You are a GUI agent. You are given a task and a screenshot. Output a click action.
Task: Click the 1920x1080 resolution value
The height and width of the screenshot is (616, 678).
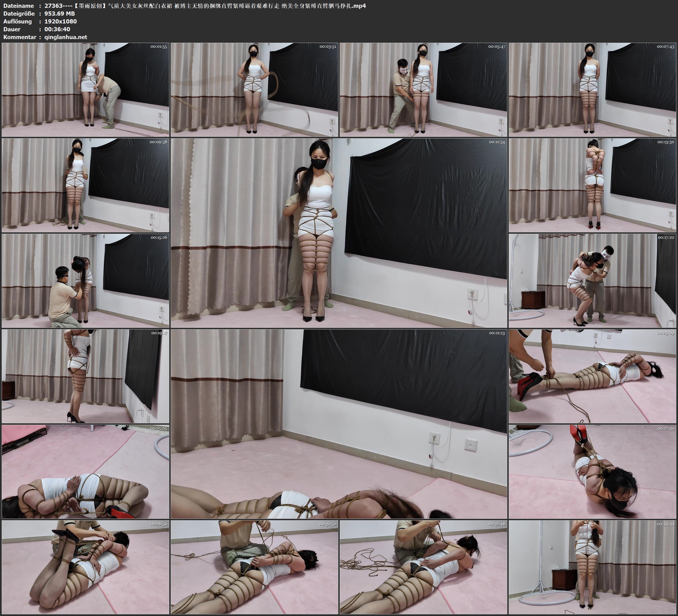[x=61, y=21]
